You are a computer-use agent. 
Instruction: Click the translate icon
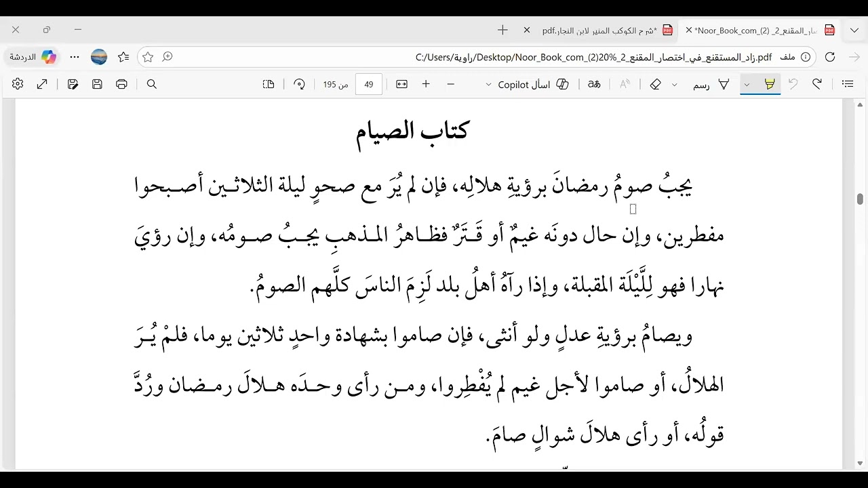(594, 84)
